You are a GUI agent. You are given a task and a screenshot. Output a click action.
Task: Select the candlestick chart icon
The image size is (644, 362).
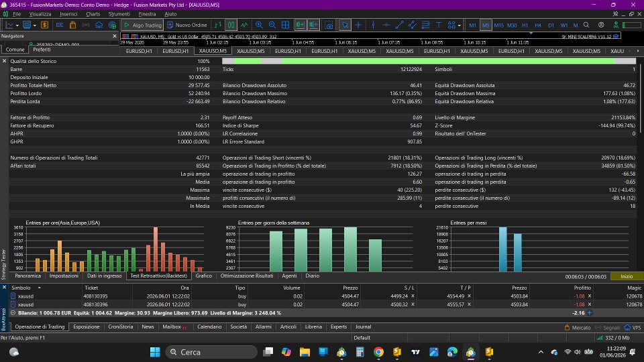[x=231, y=25]
